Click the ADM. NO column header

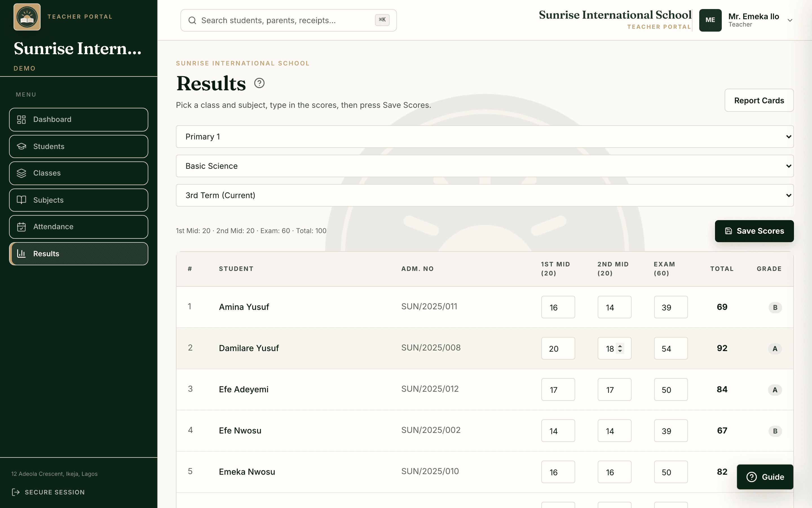pyautogui.click(x=417, y=269)
